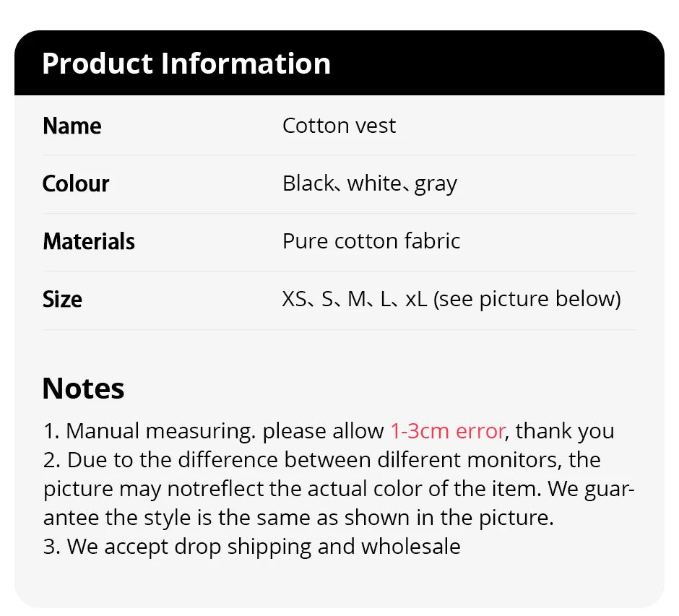
Task: Click the word wholesale in note three
Action: (x=410, y=547)
